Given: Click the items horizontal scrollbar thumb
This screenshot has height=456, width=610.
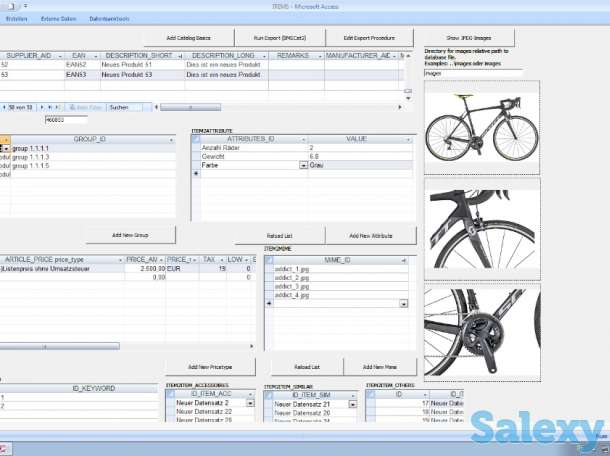Looking at the screenshot, I should (191, 107).
